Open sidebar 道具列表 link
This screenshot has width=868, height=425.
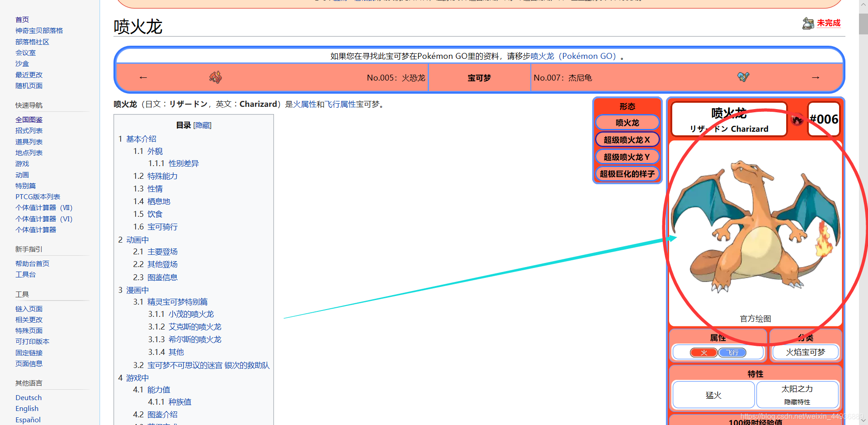tap(29, 142)
